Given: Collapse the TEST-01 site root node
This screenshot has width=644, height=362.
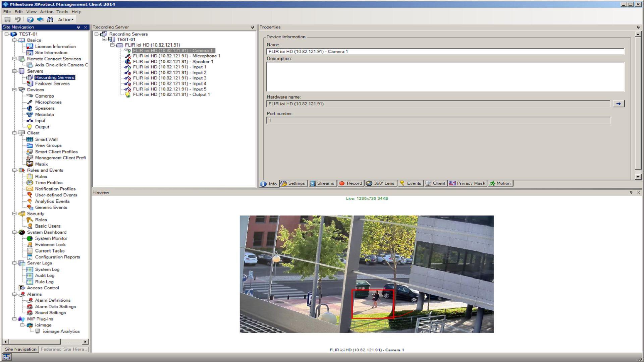Looking at the screenshot, I should [x=6, y=34].
